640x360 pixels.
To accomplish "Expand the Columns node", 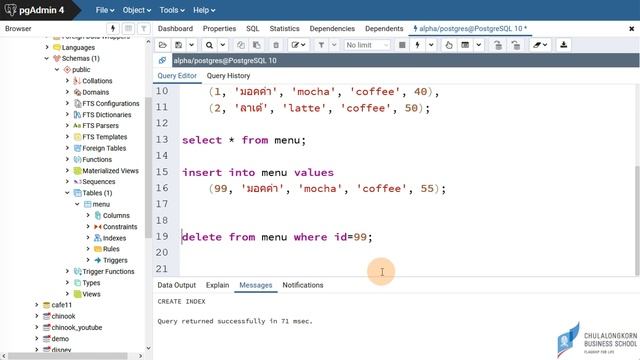I will point(88,215).
